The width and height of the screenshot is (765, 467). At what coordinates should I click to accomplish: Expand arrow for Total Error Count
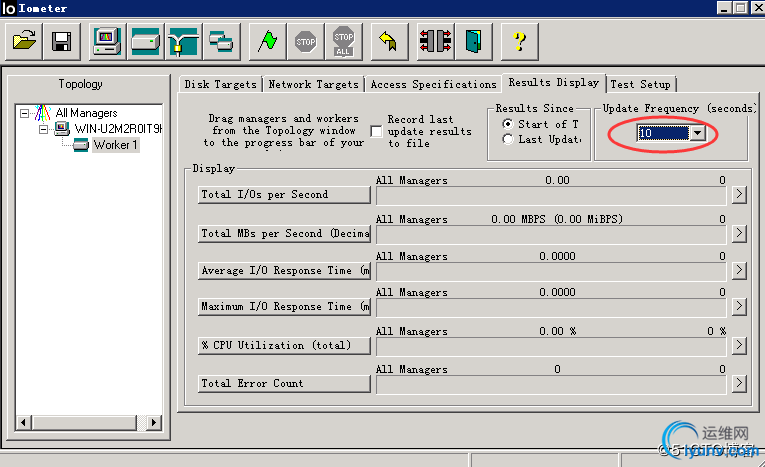(739, 384)
